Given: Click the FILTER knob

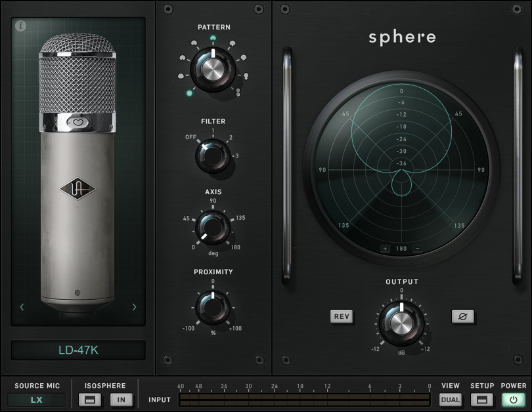Looking at the screenshot, I should click(213, 156).
